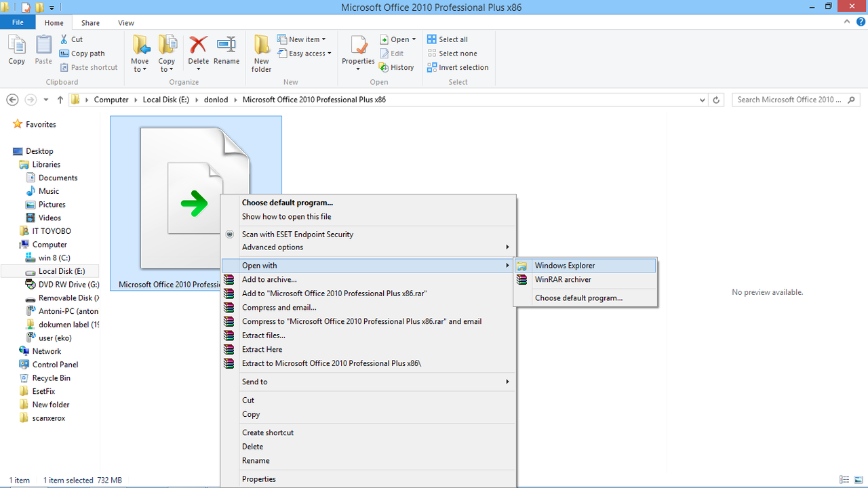The width and height of the screenshot is (868, 488).
Task: Click the Rename ribbon icon
Action: click(x=226, y=45)
